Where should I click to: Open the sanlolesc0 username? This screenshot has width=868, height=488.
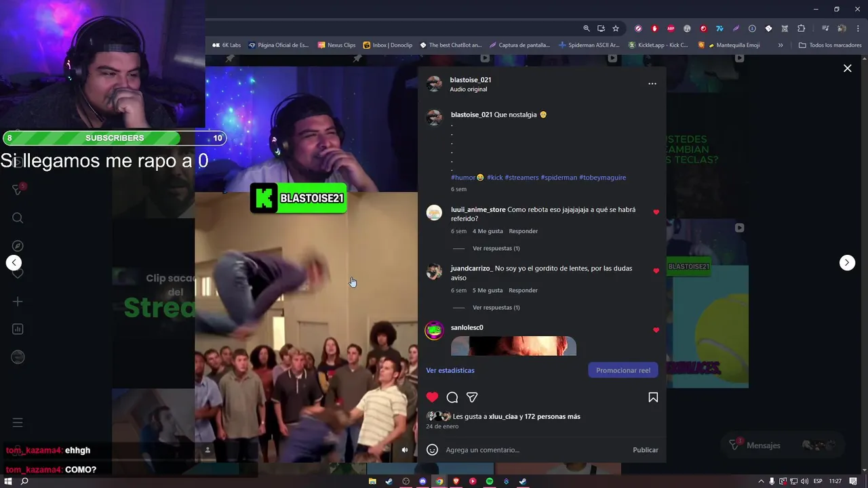coord(467,328)
